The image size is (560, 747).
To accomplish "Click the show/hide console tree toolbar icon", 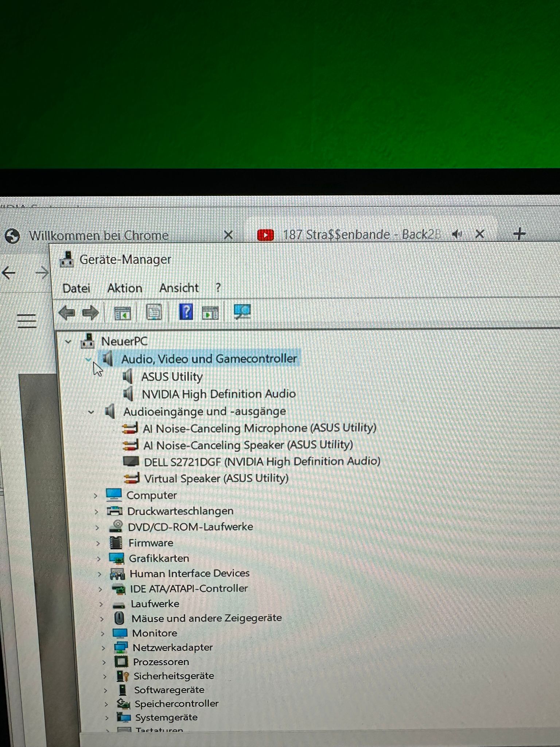I will click(x=122, y=313).
